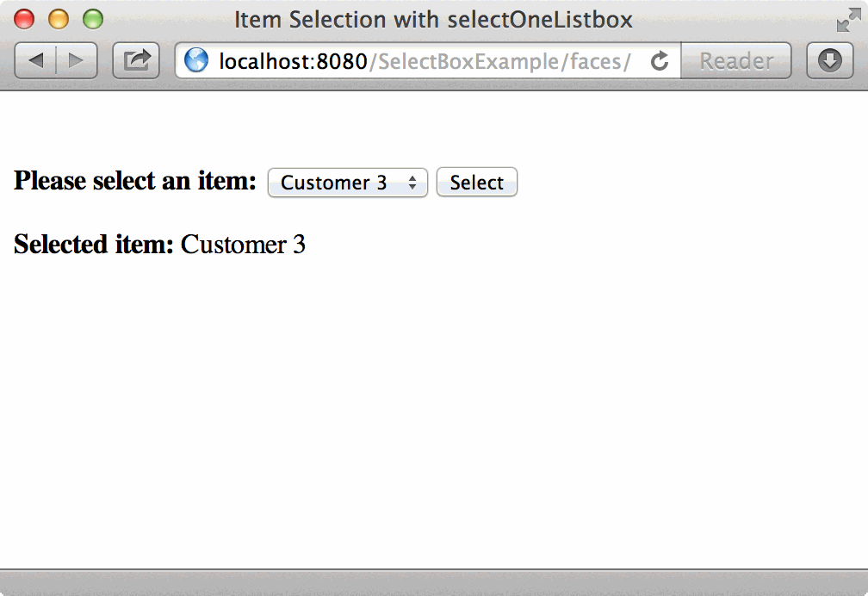Enter full screen with the corner arrows

[847, 20]
